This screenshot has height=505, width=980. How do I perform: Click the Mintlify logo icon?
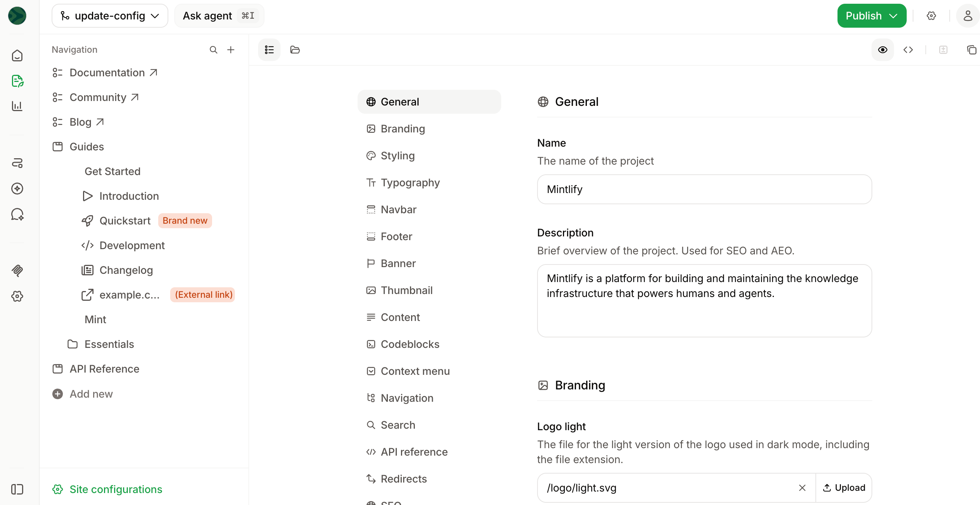click(17, 16)
